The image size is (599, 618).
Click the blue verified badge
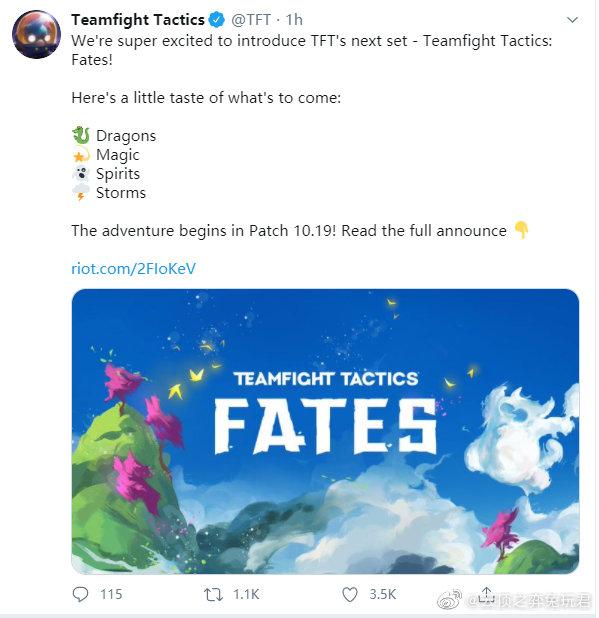click(x=216, y=20)
